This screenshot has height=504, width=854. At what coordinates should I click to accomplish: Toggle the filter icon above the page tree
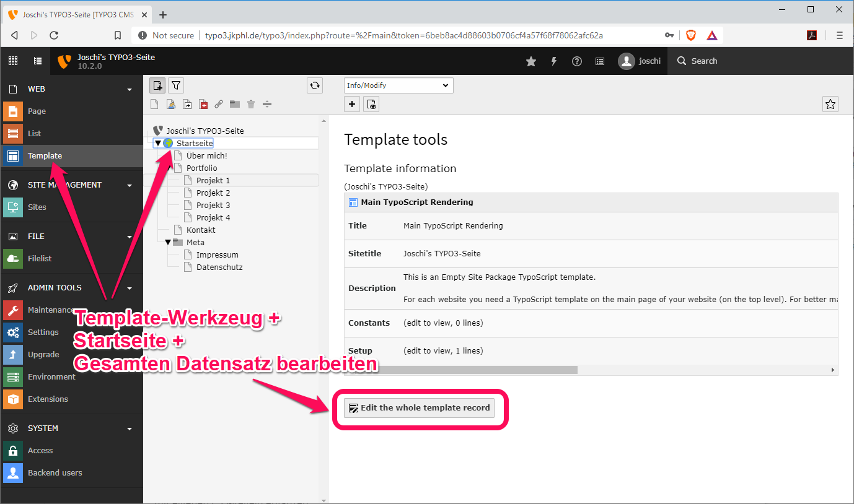(176, 85)
